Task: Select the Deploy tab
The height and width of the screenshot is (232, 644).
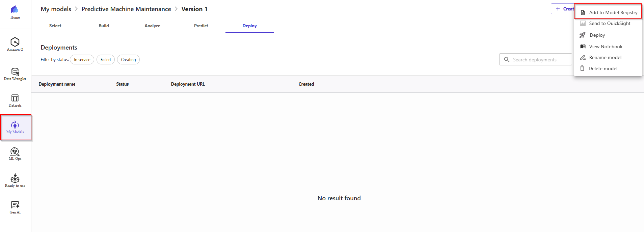Action: [x=250, y=26]
